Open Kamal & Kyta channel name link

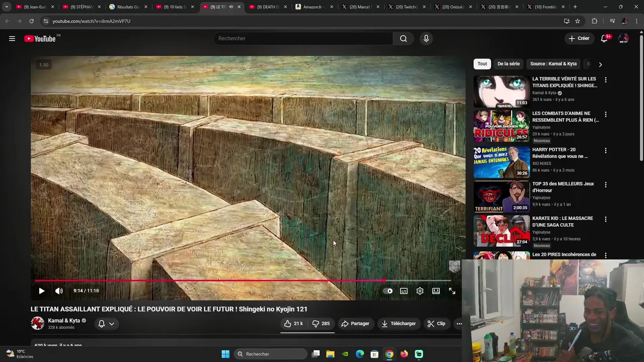[x=64, y=320]
